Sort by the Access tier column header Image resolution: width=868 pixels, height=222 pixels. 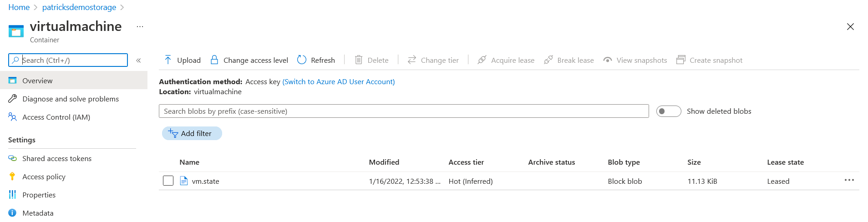[x=466, y=162]
